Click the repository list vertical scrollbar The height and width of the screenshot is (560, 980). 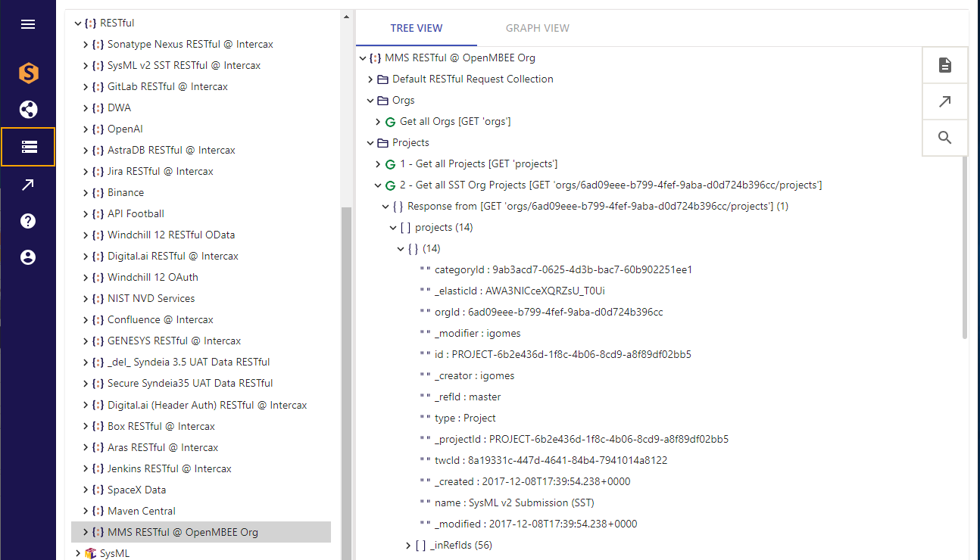[346, 378]
